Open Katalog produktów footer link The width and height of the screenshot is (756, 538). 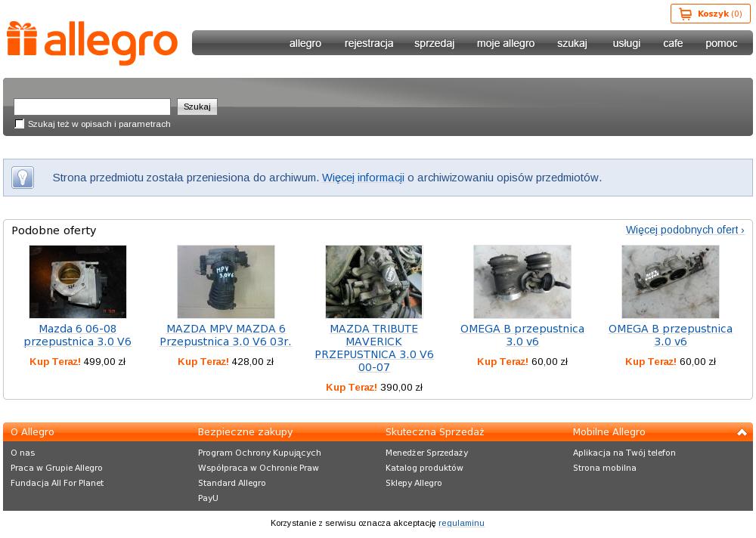point(424,468)
